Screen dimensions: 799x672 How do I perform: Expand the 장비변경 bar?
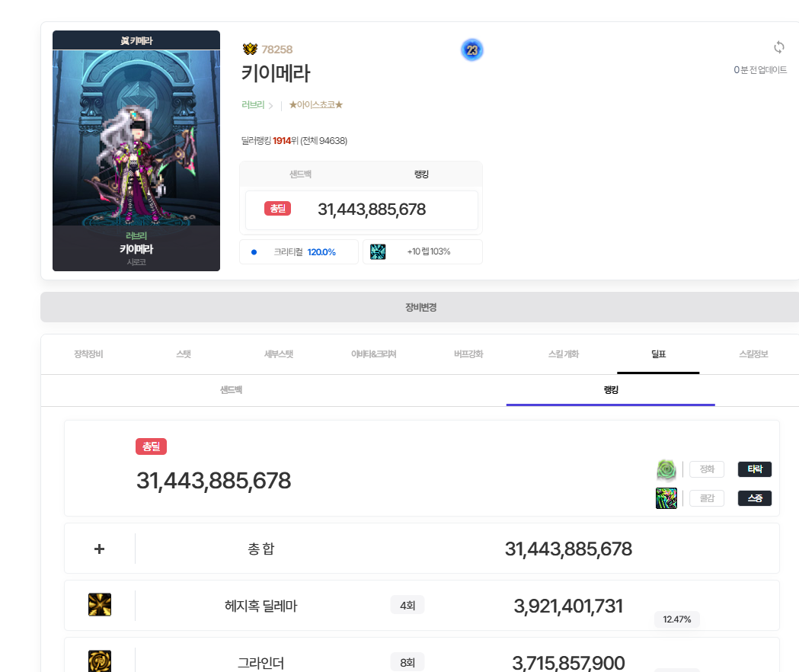tap(420, 308)
